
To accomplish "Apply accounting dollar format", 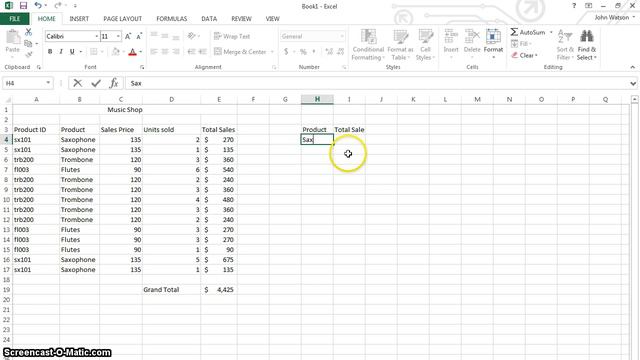I will [286, 51].
